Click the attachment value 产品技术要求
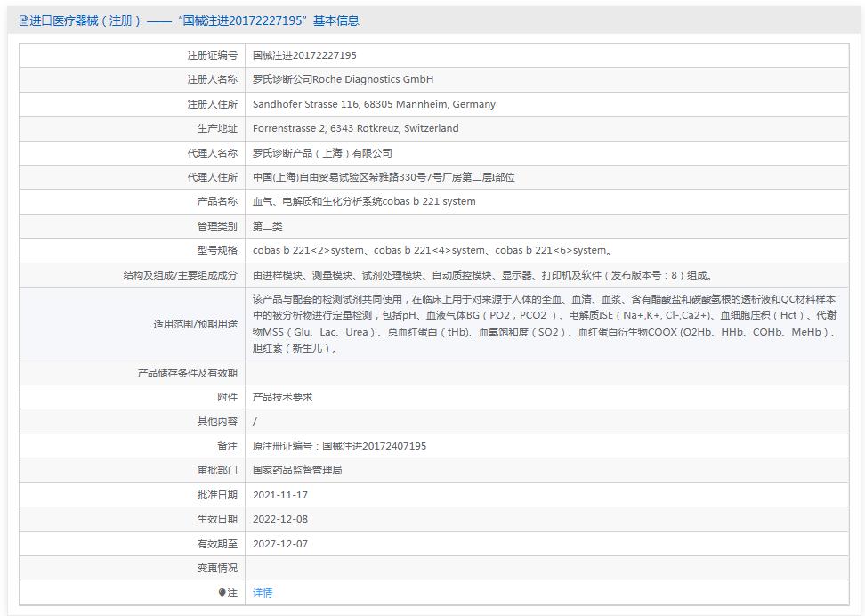 [282, 397]
